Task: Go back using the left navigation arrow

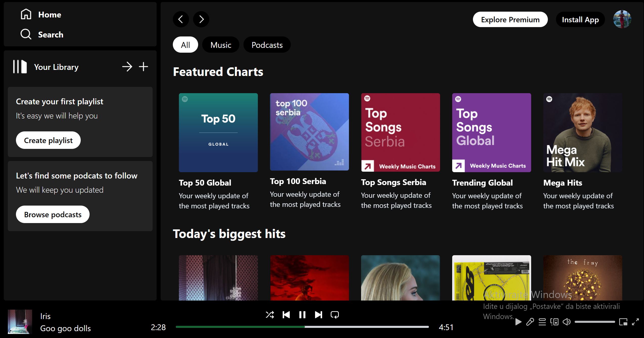Action: (x=181, y=19)
